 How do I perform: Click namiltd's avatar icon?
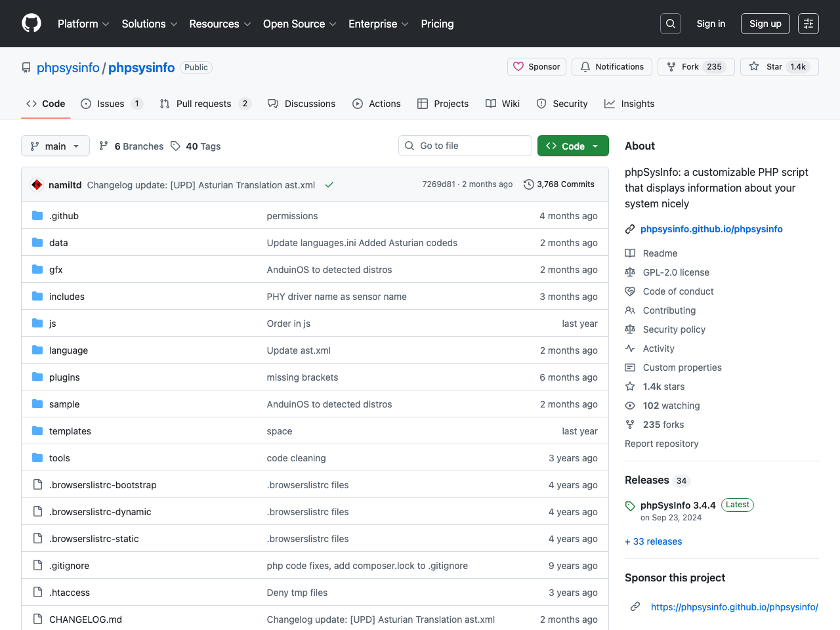pyautogui.click(x=37, y=185)
